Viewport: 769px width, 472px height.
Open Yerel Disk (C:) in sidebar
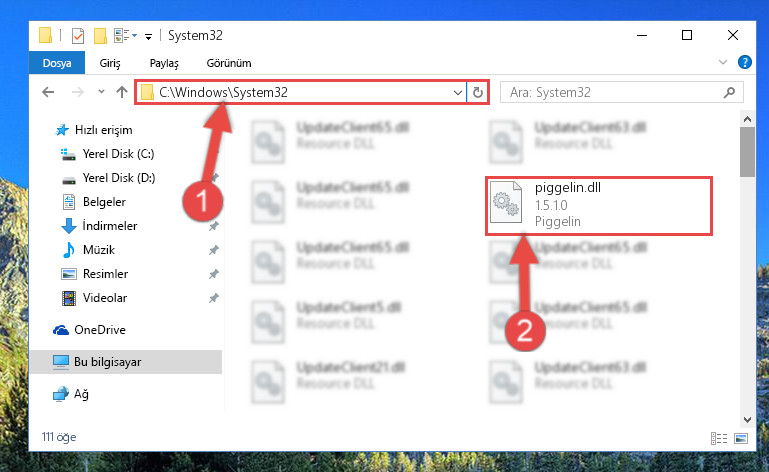click(118, 154)
